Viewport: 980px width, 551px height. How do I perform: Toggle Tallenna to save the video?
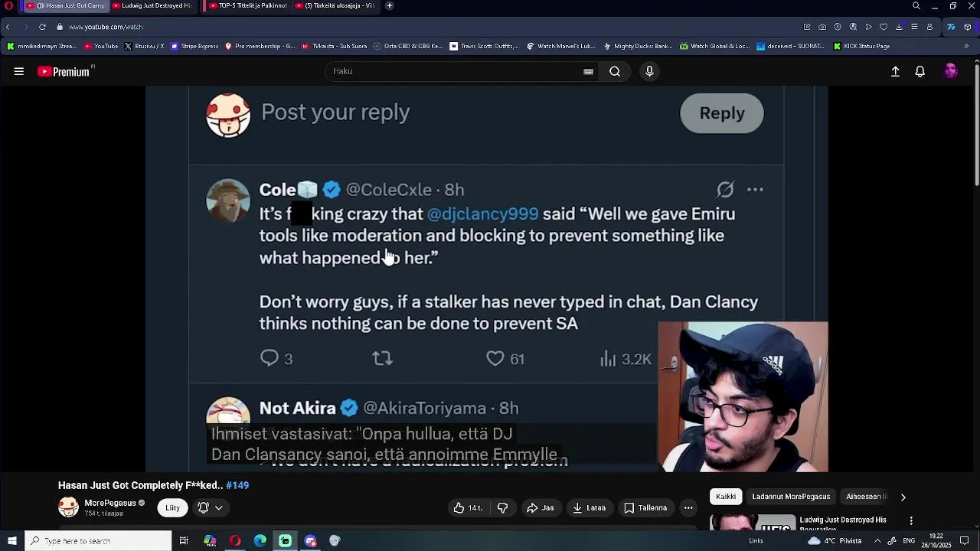[x=645, y=507]
